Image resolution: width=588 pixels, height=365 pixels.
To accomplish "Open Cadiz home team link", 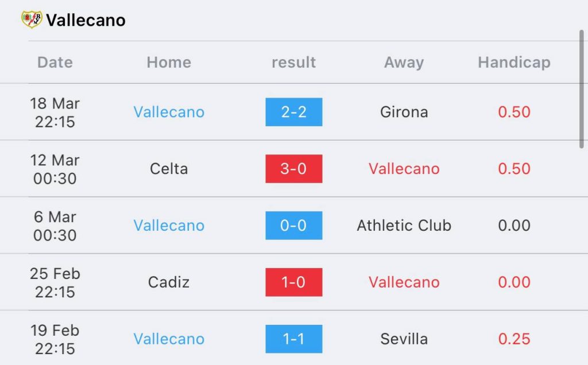I will point(169,282).
